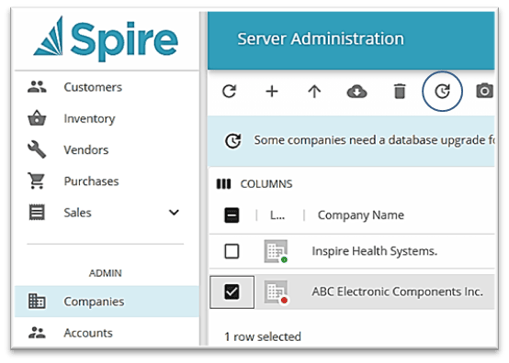Click the upgrade icon in notification banner

tap(233, 140)
